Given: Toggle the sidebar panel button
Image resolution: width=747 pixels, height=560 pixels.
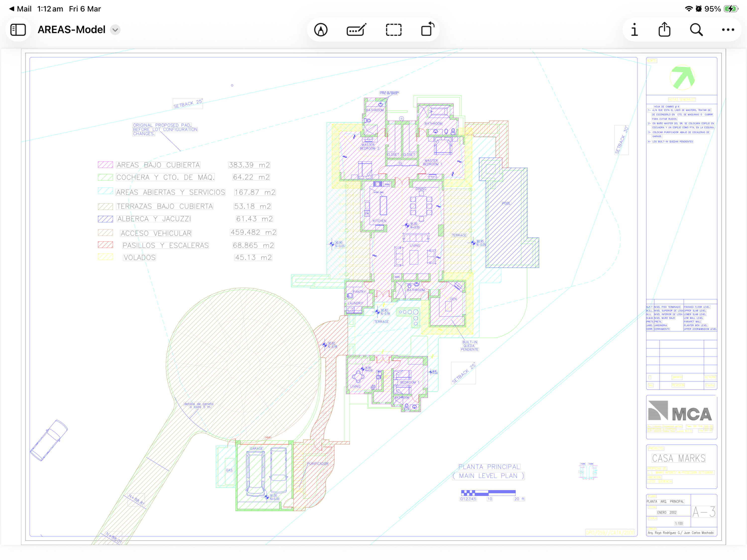Looking at the screenshot, I should coord(18,30).
